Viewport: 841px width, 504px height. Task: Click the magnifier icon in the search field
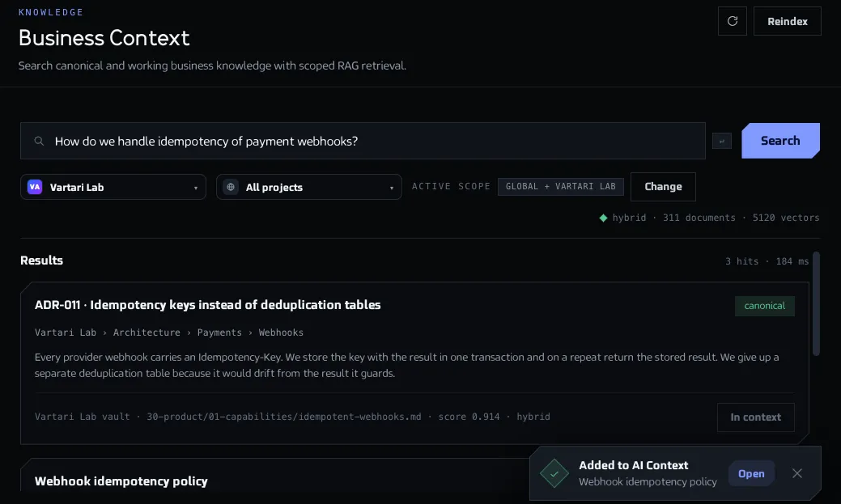coord(39,141)
